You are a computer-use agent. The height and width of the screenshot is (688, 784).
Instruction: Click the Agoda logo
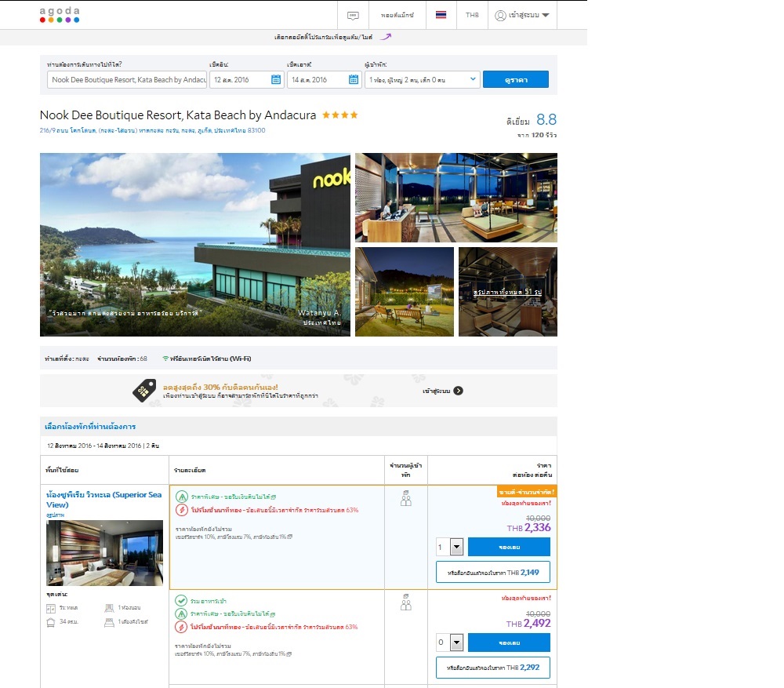point(60,14)
